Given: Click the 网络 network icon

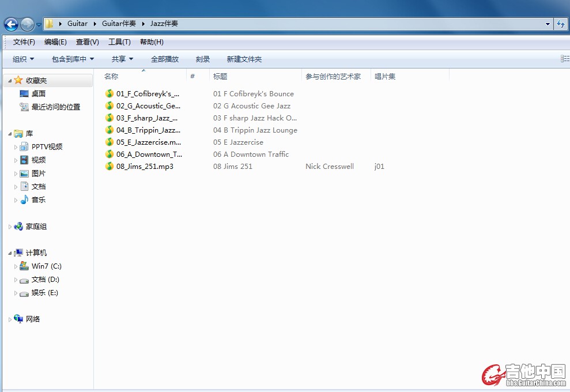Looking at the screenshot, I should tap(18, 319).
